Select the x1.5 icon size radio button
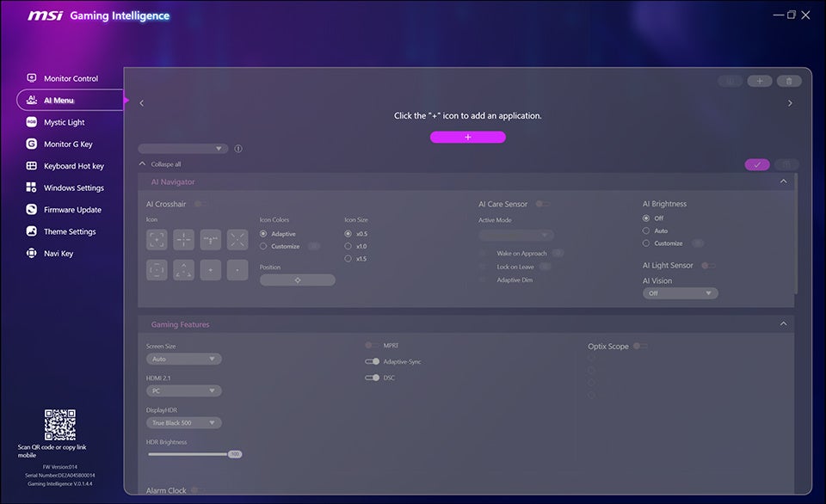 pyautogui.click(x=348, y=258)
